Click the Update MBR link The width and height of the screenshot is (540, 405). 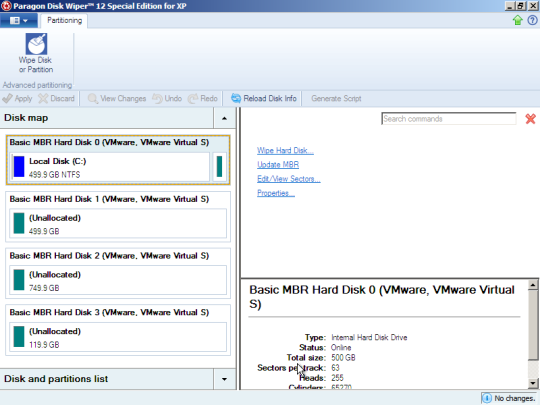[x=278, y=165]
